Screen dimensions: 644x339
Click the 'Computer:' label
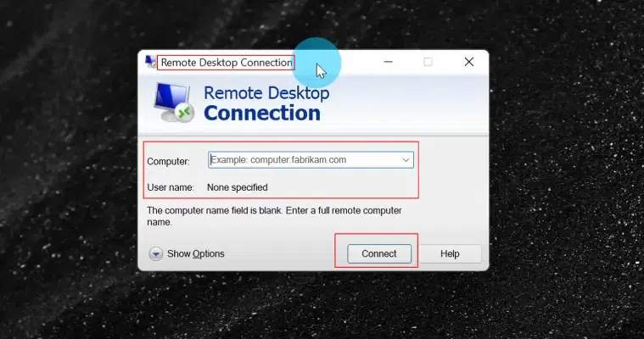pos(168,161)
